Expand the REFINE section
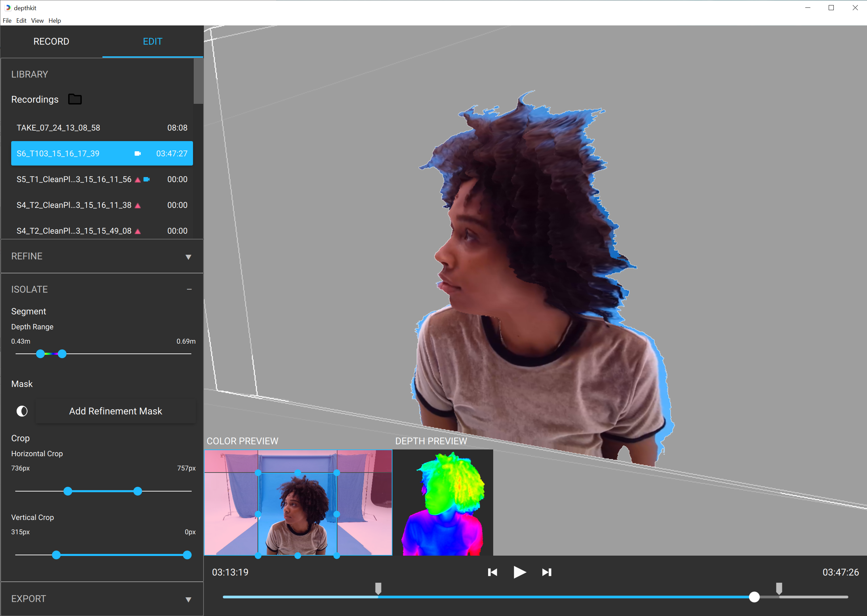Viewport: 867px width, 616px height. click(x=189, y=256)
